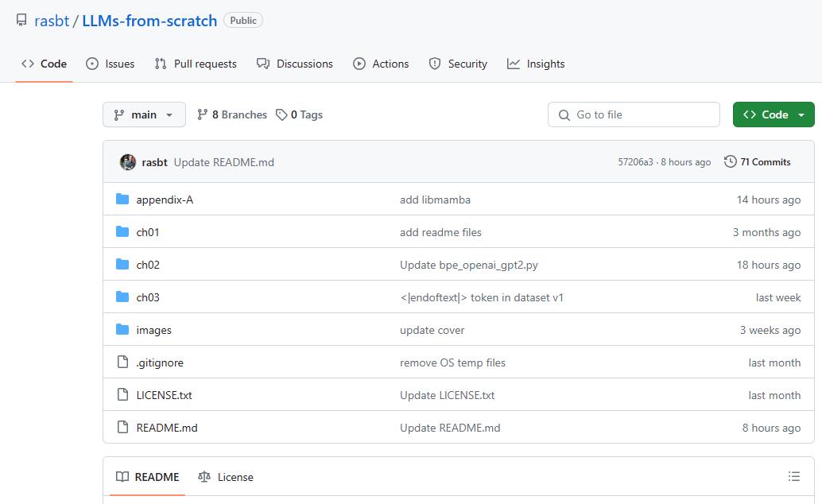Image resolution: width=822 pixels, height=504 pixels.
Task: Open the rasbt owner profile link
Action: 52,21
